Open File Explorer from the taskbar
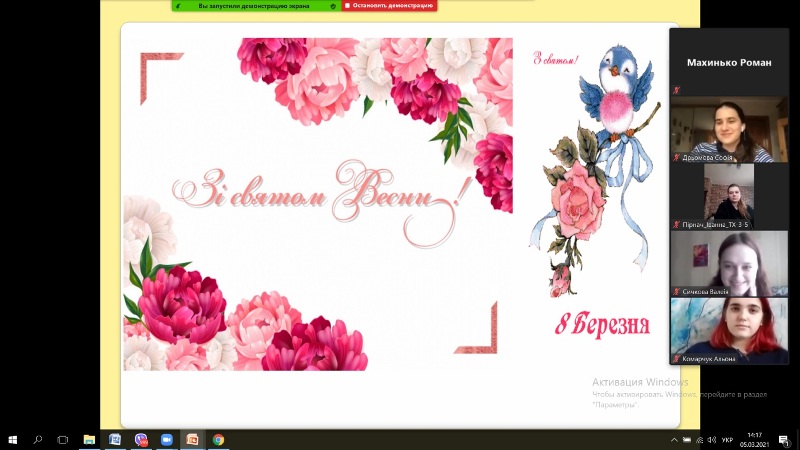This screenshot has height=450, width=800. point(89,439)
